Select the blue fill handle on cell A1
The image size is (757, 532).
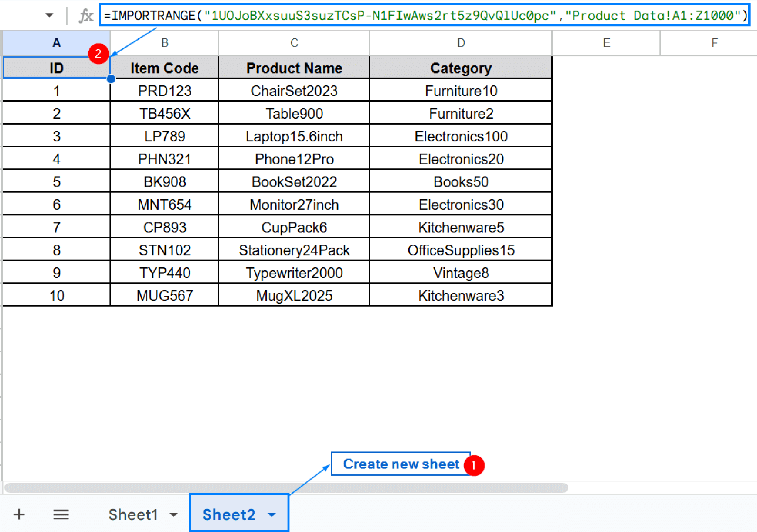coord(111,78)
